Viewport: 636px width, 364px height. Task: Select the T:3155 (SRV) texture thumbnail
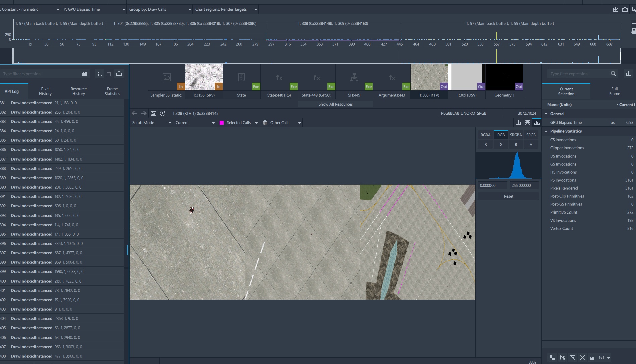click(x=204, y=78)
